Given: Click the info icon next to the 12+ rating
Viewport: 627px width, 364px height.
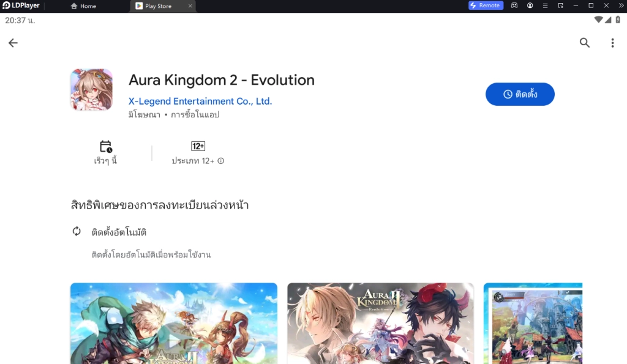Looking at the screenshot, I should pyautogui.click(x=219, y=160).
